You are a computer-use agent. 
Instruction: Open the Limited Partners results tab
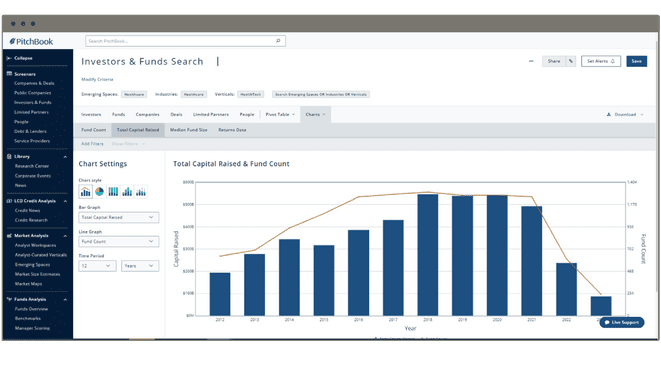tap(211, 114)
